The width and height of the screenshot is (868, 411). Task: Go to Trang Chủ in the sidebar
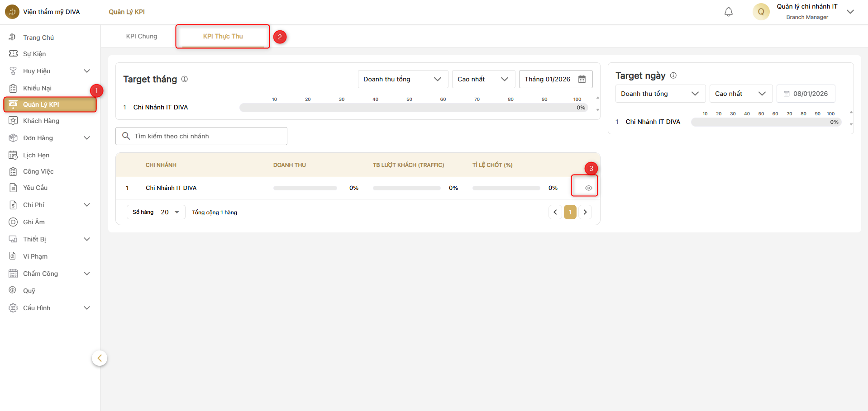click(38, 38)
